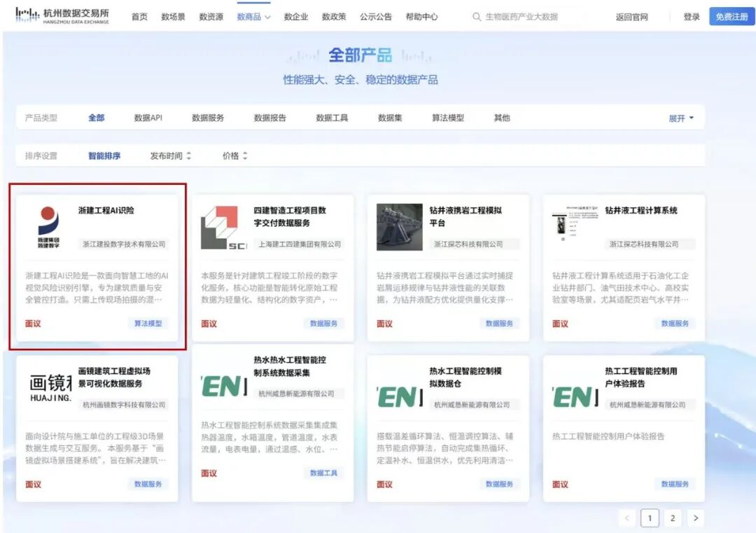Screen dimensions: 756x533
Task: Open the 数场景 navigation item
Action: point(173,17)
